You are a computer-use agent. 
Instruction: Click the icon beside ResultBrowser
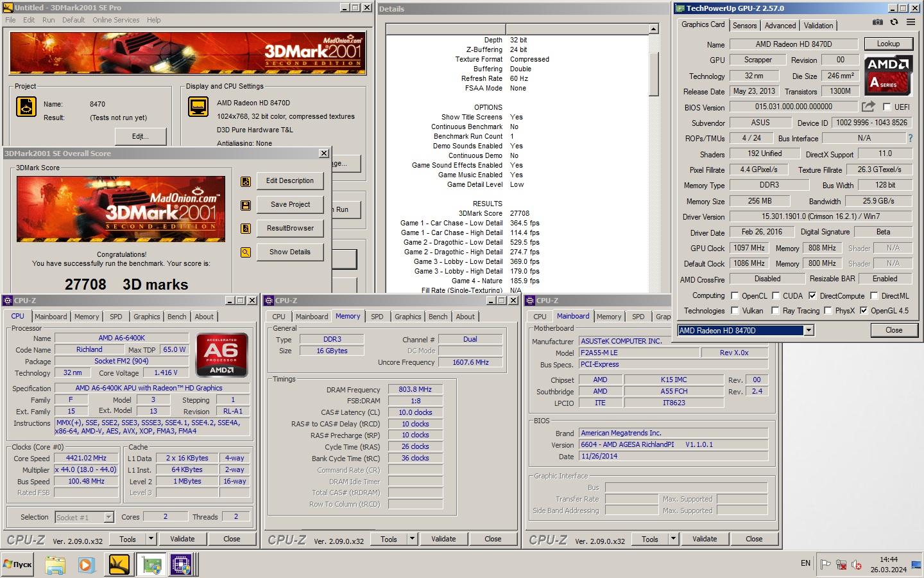(x=246, y=229)
